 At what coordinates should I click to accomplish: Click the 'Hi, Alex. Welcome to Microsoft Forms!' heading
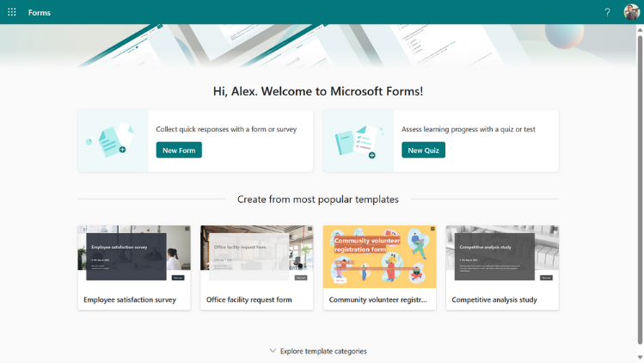point(318,91)
